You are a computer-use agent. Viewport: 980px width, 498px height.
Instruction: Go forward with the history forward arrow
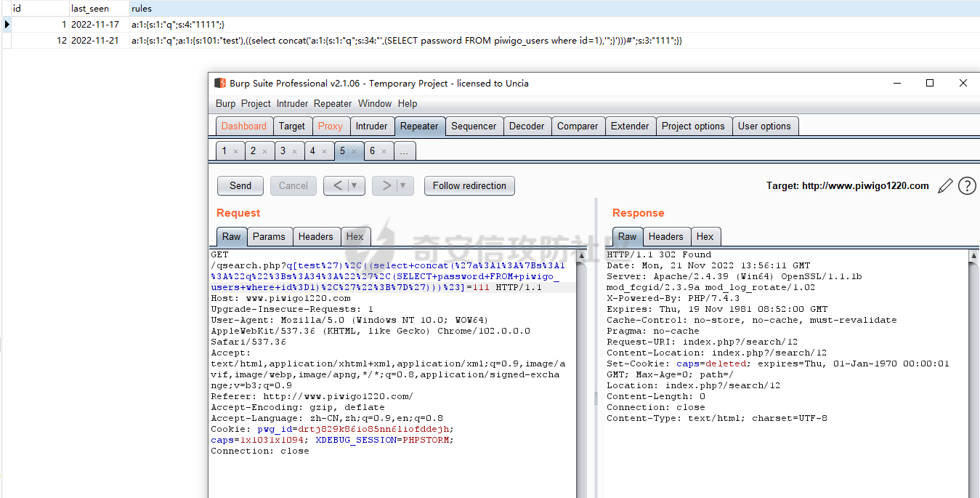[386, 185]
